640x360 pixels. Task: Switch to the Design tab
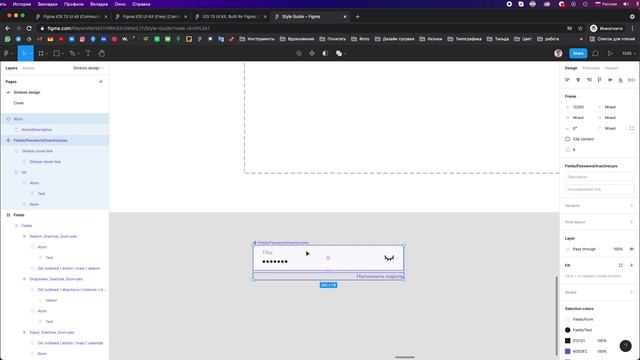pyautogui.click(x=571, y=68)
